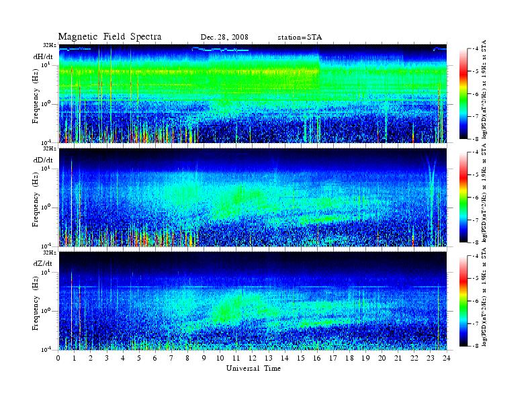Click the log(PSD) legend text beside the dH/dt color bar
The image size is (532, 411).
point(484,89)
